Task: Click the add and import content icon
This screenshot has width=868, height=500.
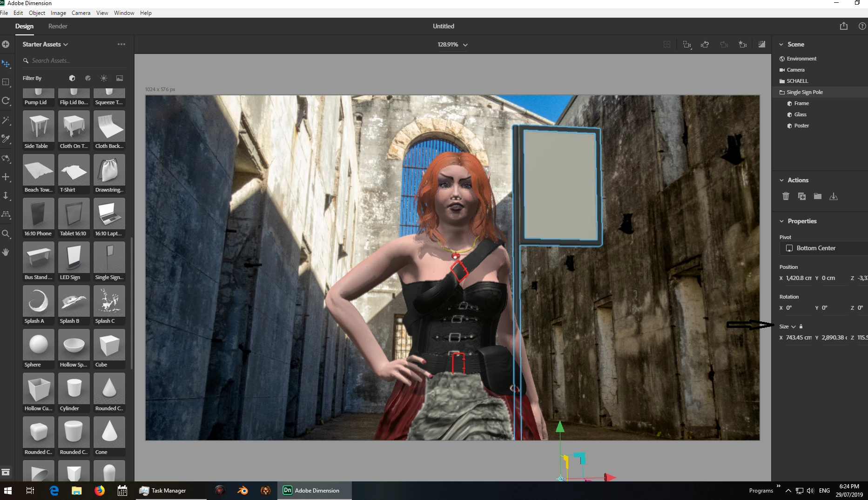Action: pos(6,44)
